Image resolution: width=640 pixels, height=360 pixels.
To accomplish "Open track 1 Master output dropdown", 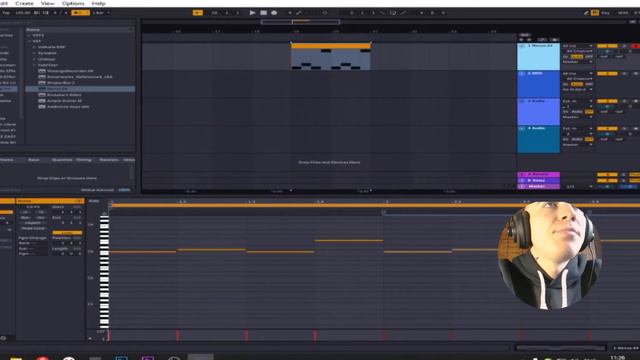I will 577,62.
